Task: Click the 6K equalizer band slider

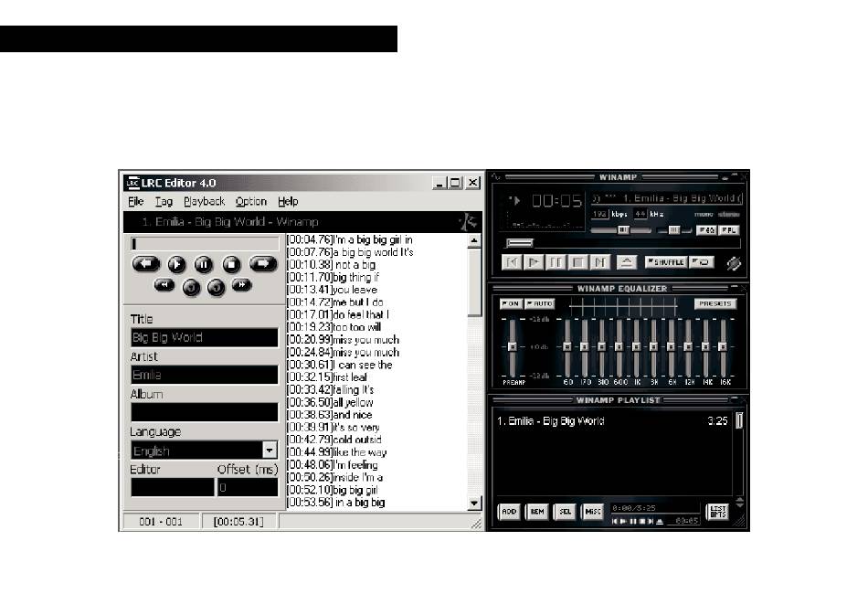Action: coord(671,346)
